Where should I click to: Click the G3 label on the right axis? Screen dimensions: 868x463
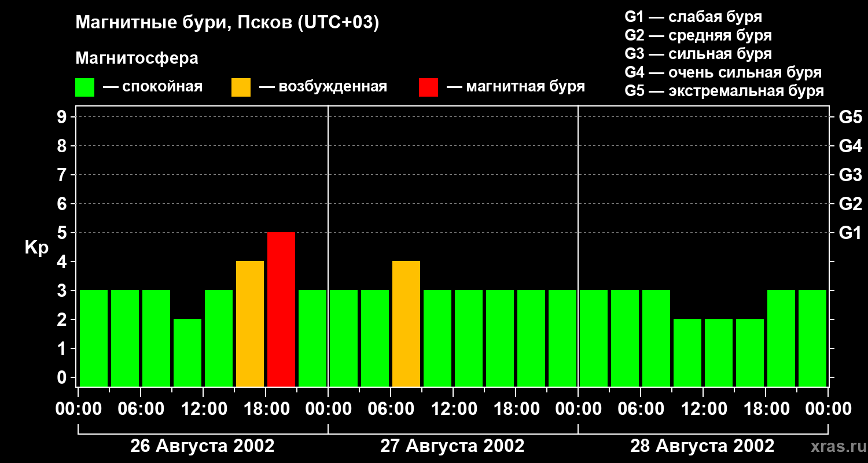(850, 175)
